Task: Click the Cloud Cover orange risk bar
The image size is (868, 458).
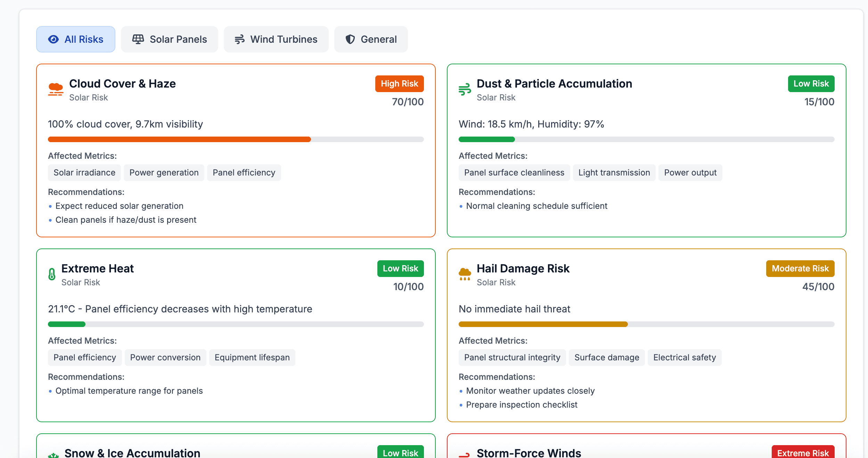Action: click(x=179, y=139)
